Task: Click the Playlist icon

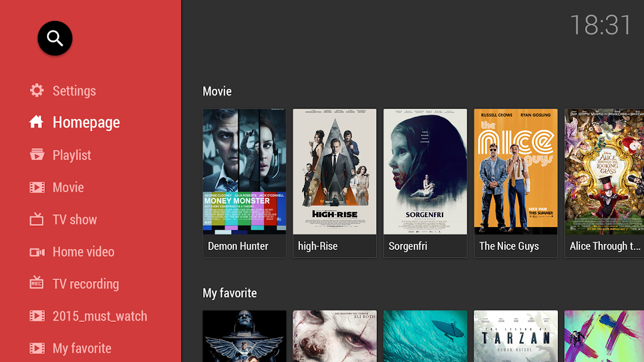Action: 37,155
